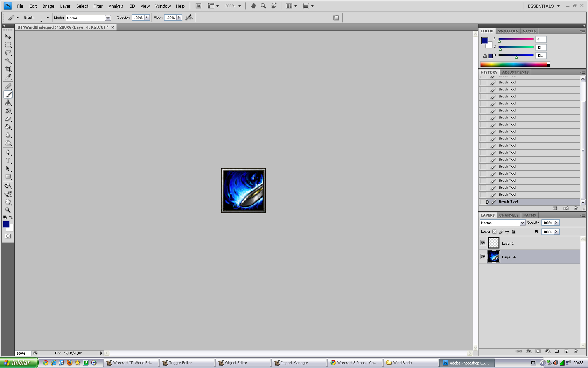The height and width of the screenshot is (368, 588).
Task: Open layer Opacity popup arrow
Action: 556,223
